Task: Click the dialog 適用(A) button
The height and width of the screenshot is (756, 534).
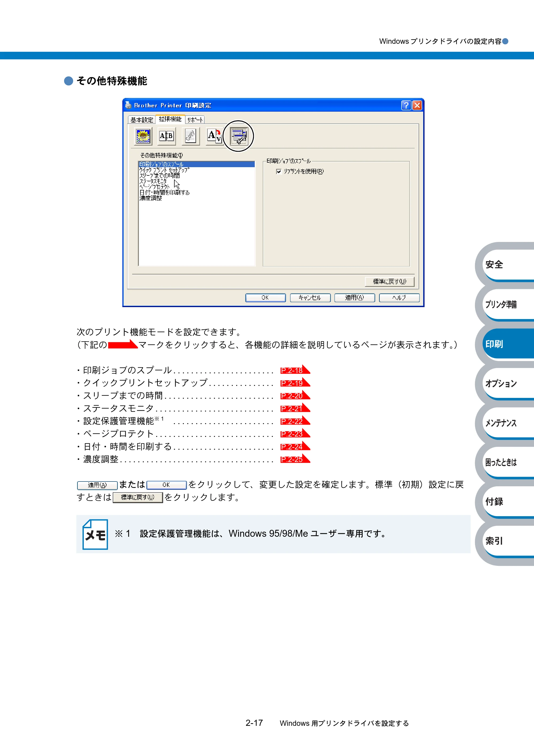Action: [x=355, y=298]
